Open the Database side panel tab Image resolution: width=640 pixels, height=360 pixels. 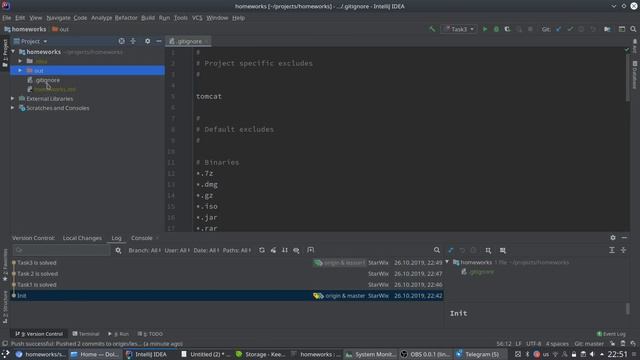[x=635, y=75]
